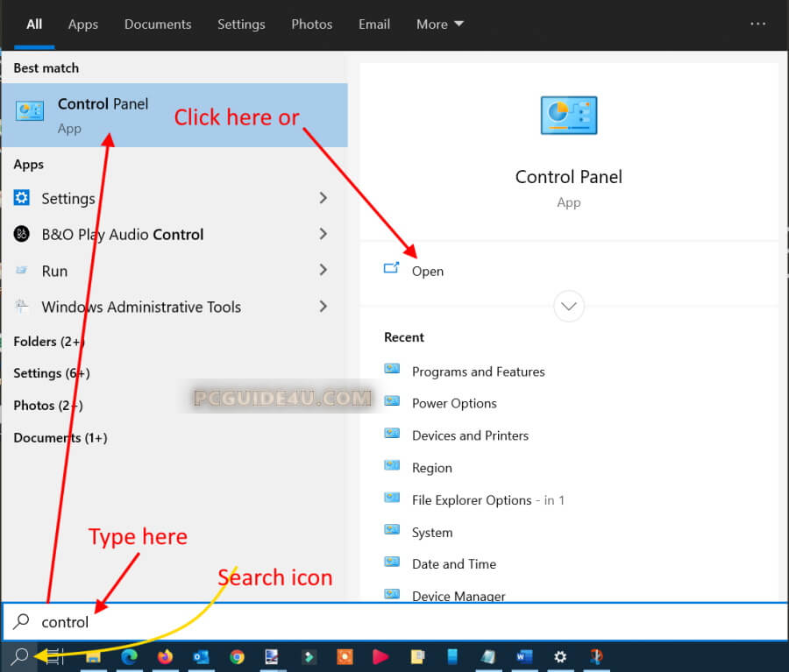Open File Explorer from the taskbar

pyautogui.click(x=93, y=656)
